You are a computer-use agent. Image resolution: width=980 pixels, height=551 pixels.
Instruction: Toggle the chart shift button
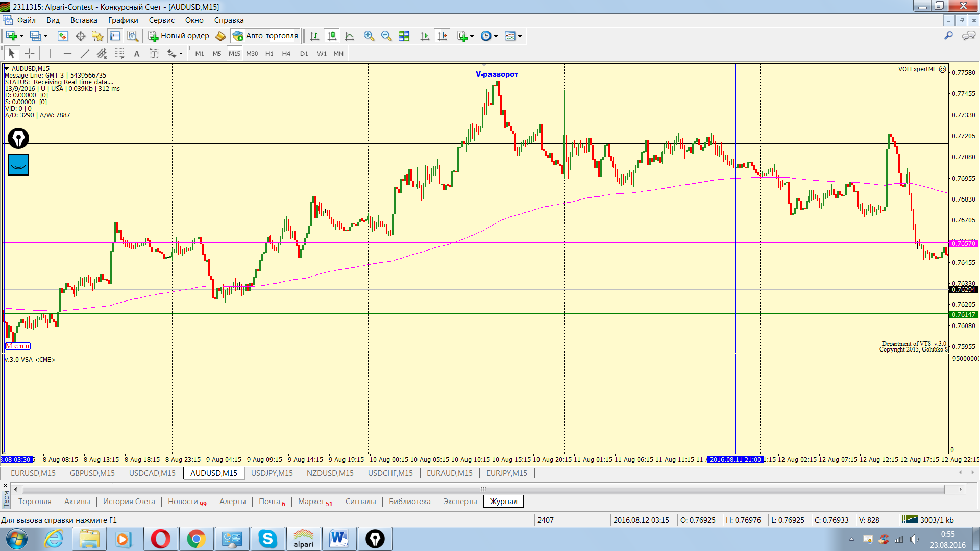click(443, 36)
